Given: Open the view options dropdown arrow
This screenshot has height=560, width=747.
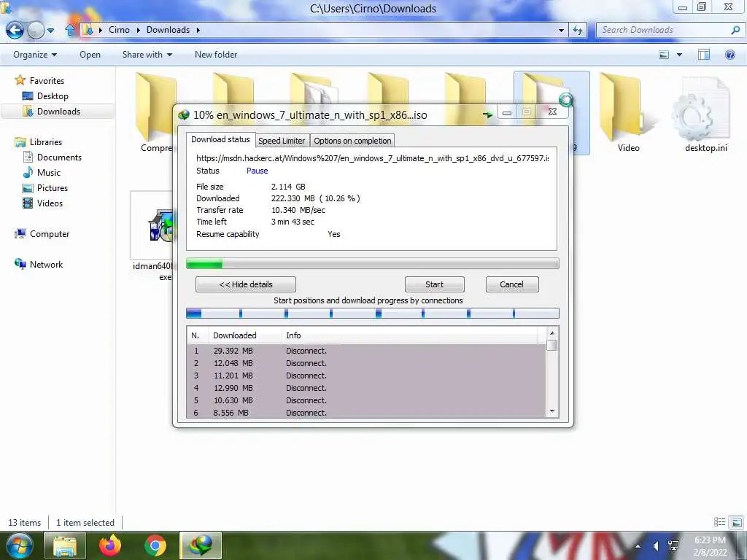Looking at the screenshot, I should 679,55.
